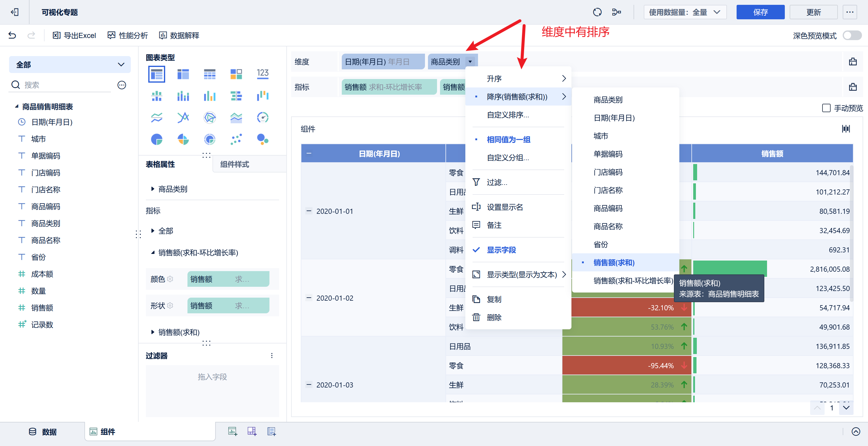Image resolution: width=868 pixels, height=446 pixels.
Task: Select the pie chart type icon
Action: click(157, 139)
